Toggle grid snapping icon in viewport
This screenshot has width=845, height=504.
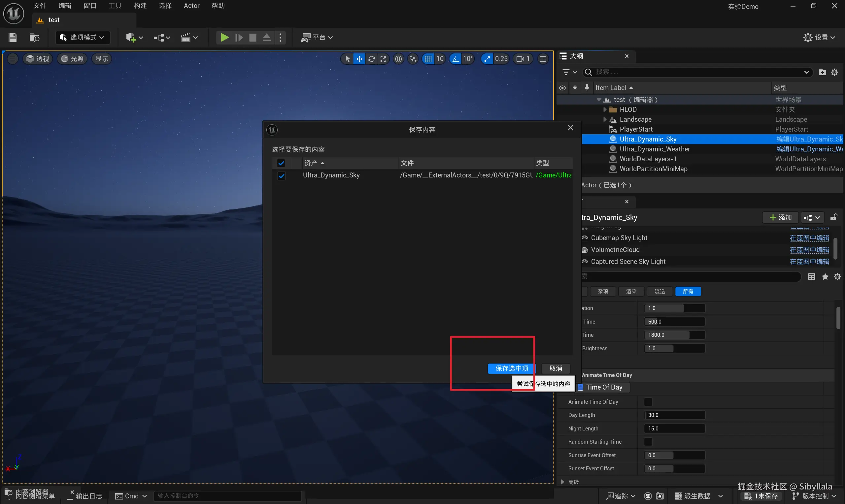(428, 59)
